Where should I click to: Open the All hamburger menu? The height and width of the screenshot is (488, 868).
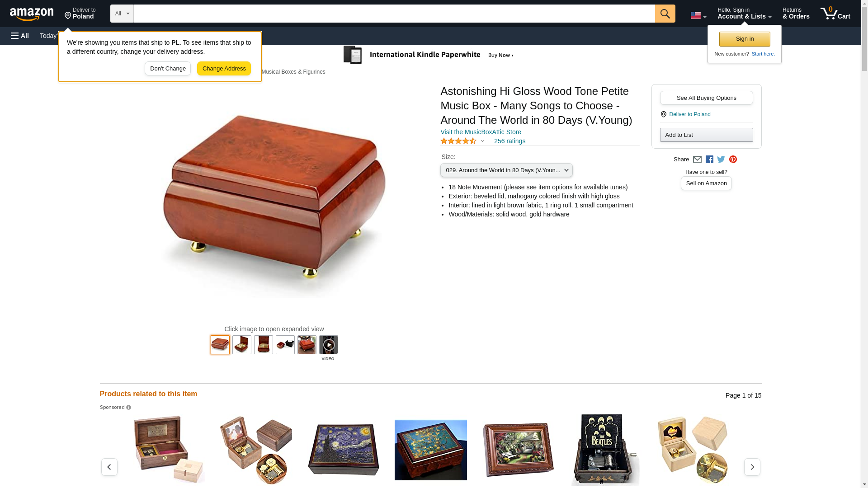click(20, 36)
